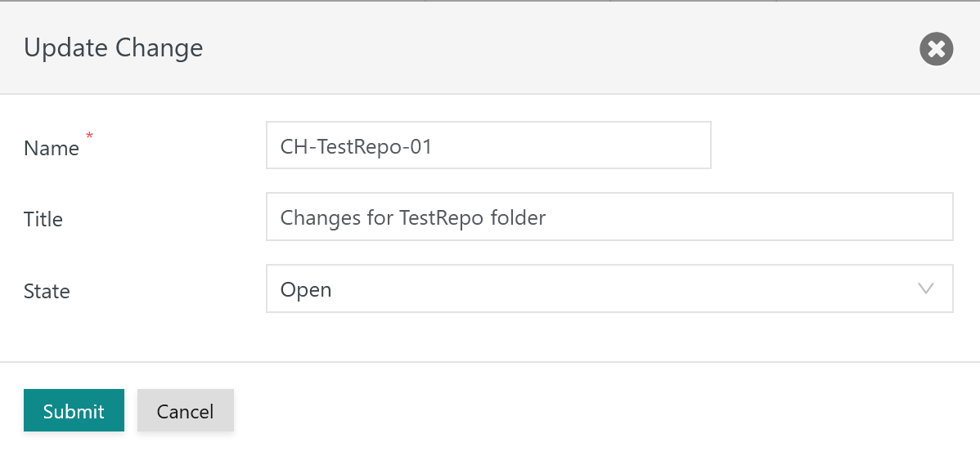Focus the Title input field
Screen dimensions: 980x456
coord(609,217)
